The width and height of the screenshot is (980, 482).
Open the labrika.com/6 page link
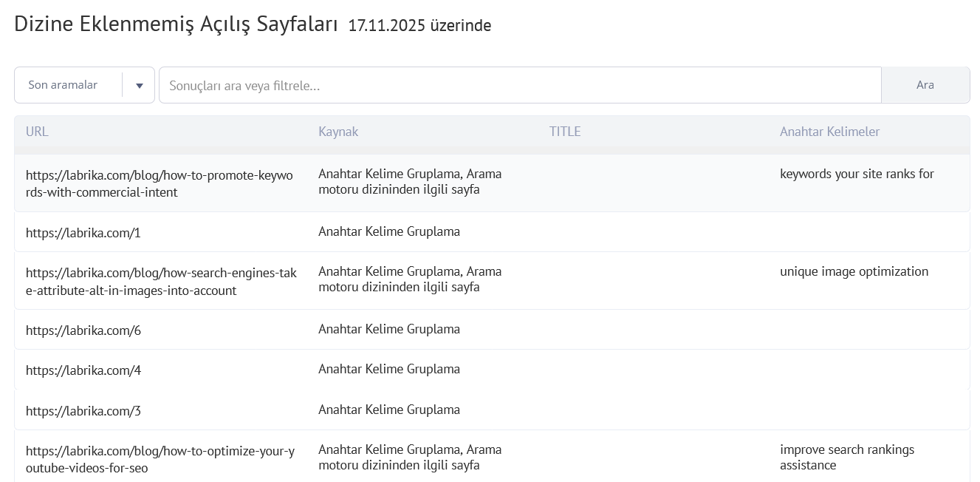83,329
